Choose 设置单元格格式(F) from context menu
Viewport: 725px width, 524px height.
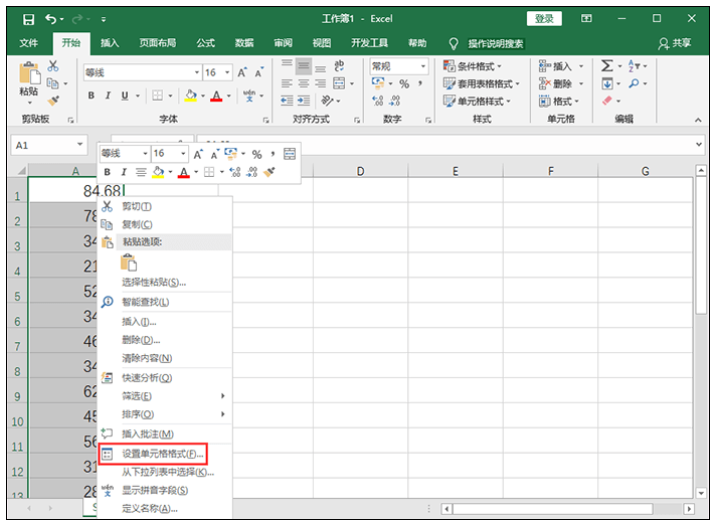coord(153,454)
